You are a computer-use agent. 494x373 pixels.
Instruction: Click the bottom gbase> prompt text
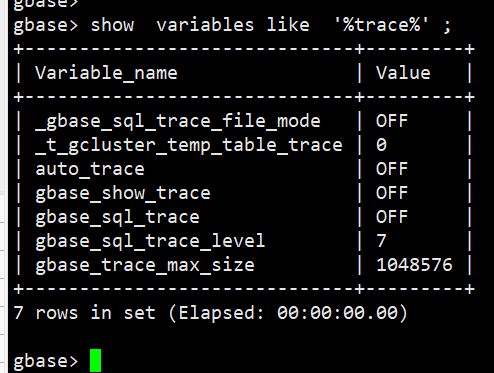tap(46, 361)
